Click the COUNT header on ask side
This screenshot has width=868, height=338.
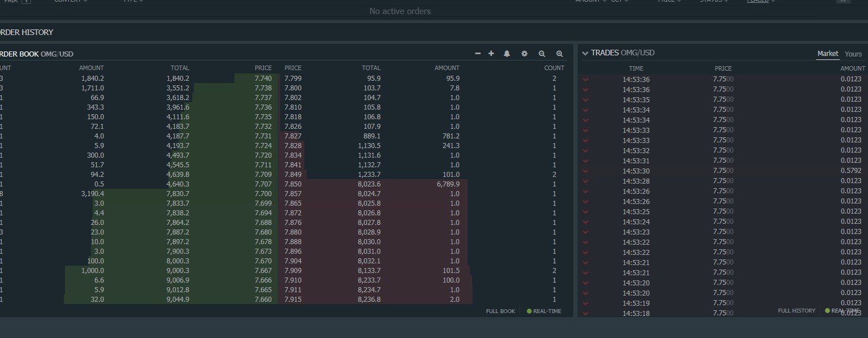(x=554, y=68)
